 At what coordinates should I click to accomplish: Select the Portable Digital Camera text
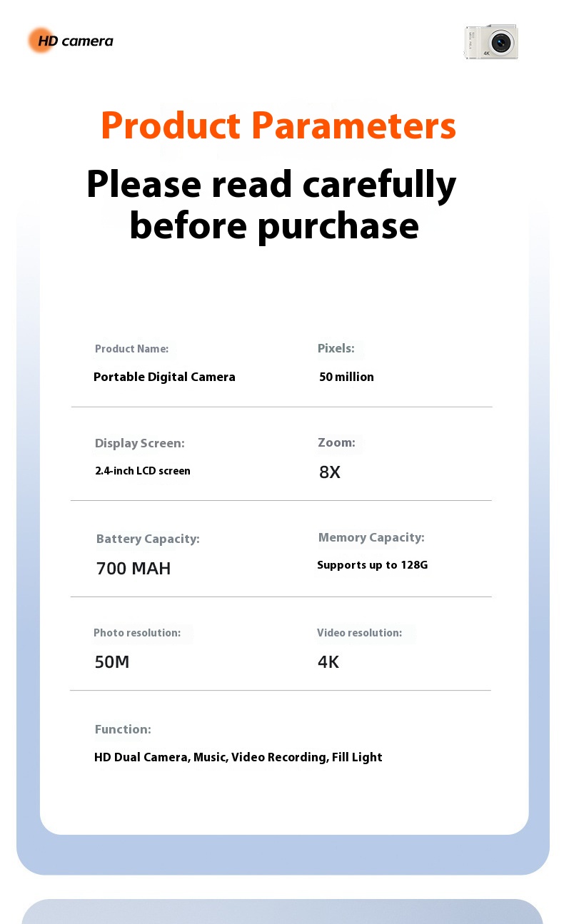coord(164,377)
